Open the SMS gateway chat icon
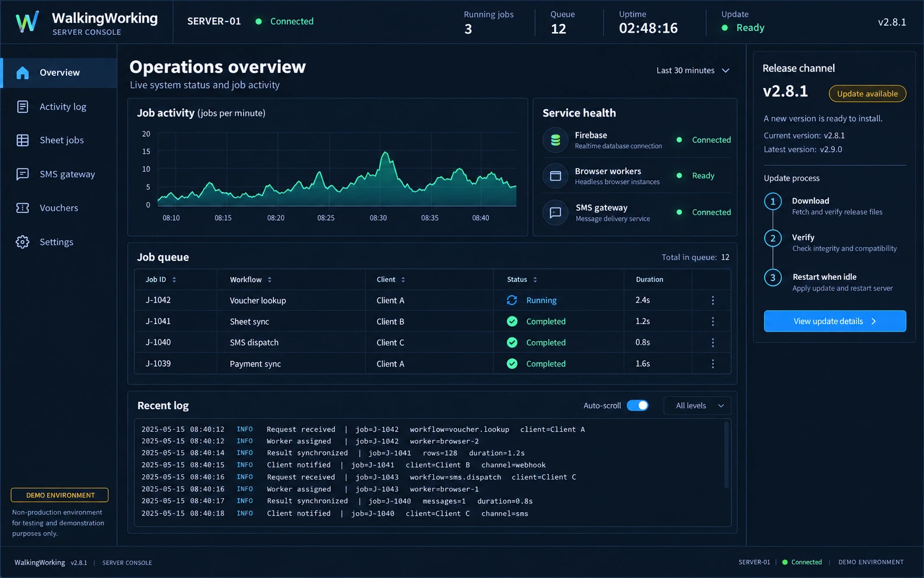924x578 pixels. (23, 174)
